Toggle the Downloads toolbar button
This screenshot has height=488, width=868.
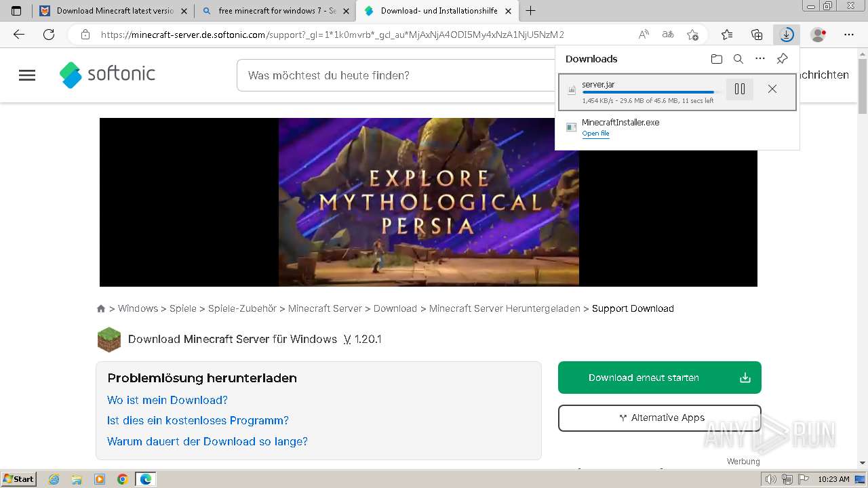(x=787, y=35)
